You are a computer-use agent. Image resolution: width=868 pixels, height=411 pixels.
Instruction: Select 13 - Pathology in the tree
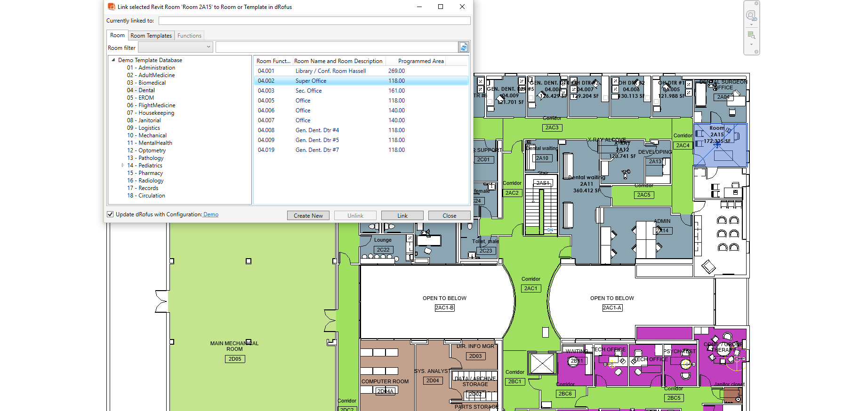coord(145,158)
